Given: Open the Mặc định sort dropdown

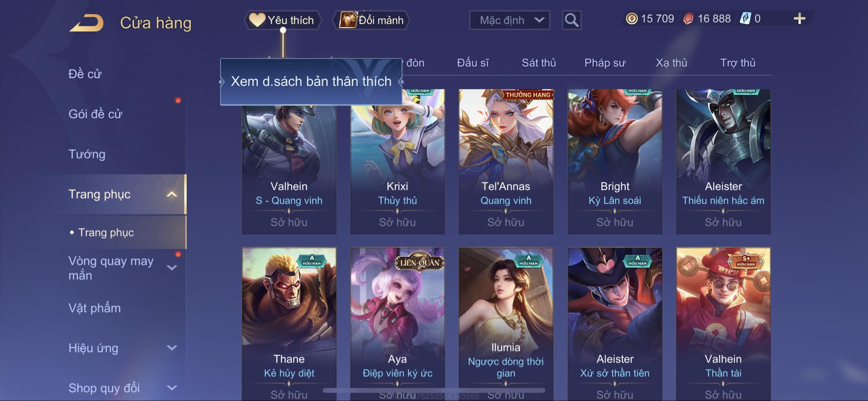Looking at the screenshot, I should click(x=509, y=20).
